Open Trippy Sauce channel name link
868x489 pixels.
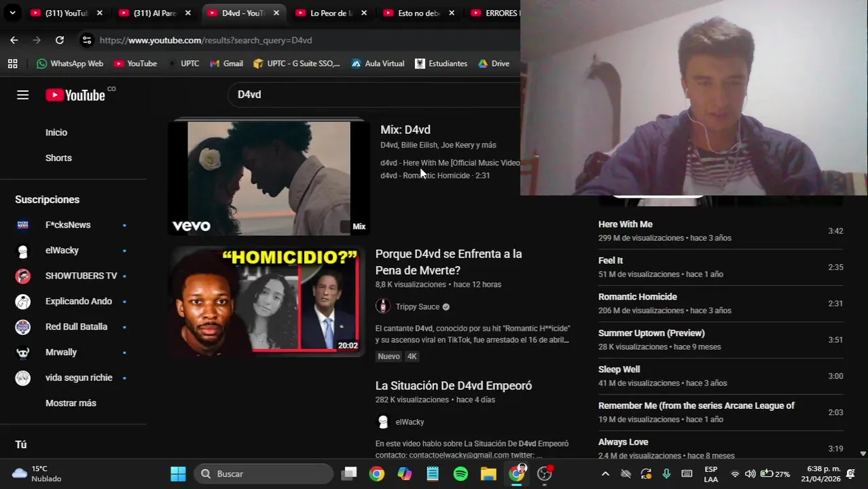pyautogui.click(x=417, y=307)
